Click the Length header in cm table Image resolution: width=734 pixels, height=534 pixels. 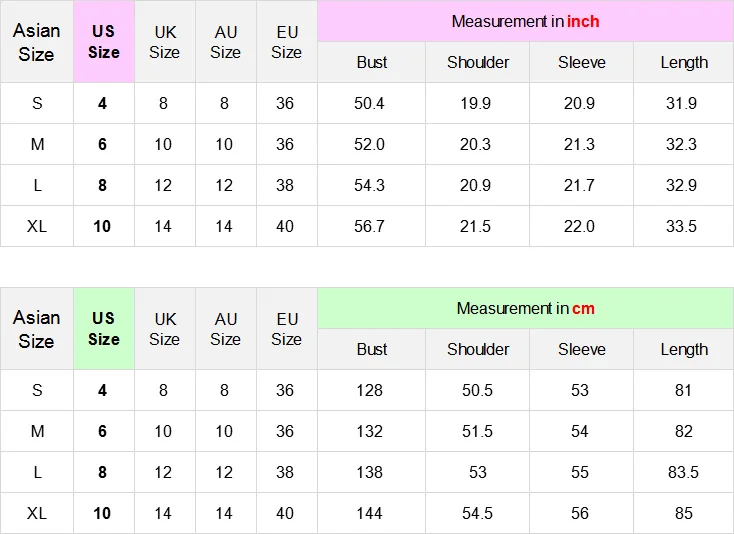(x=683, y=349)
